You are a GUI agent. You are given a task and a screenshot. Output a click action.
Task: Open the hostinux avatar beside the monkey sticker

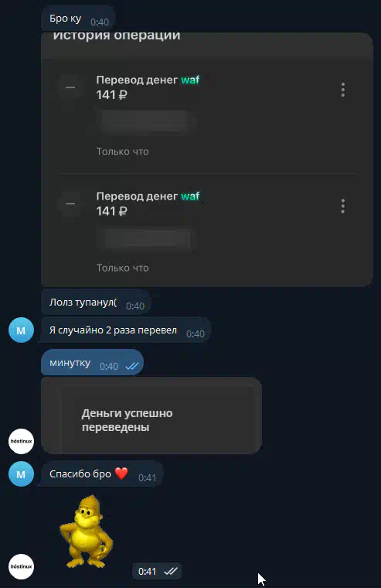click(21, 566)
